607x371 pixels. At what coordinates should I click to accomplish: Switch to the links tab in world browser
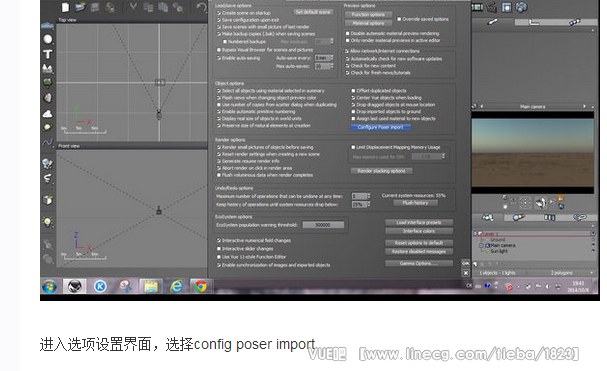(580, 217)
